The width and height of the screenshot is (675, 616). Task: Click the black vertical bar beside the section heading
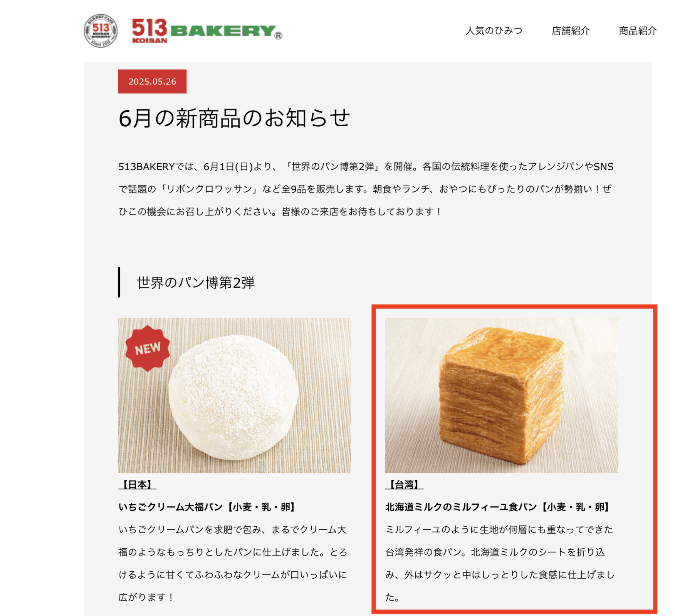click(119, 282)
